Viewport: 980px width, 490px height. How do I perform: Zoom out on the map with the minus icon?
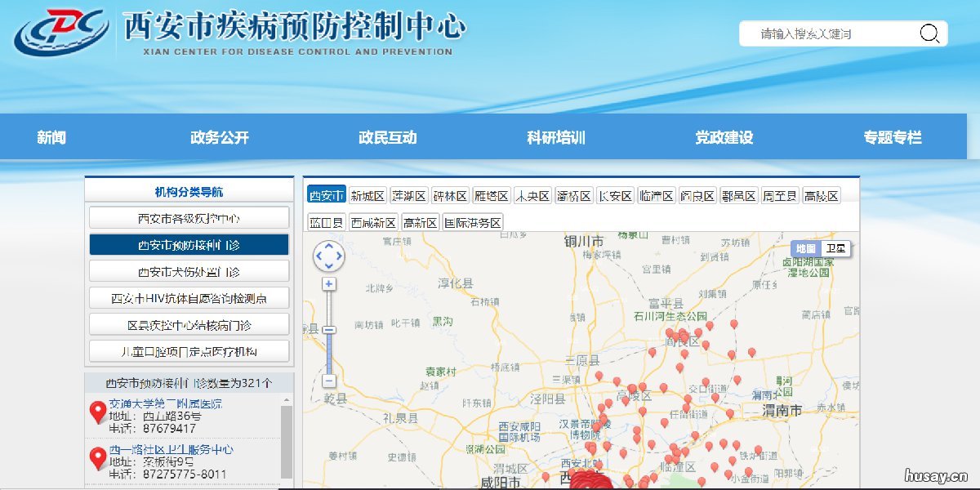[328, 381]
